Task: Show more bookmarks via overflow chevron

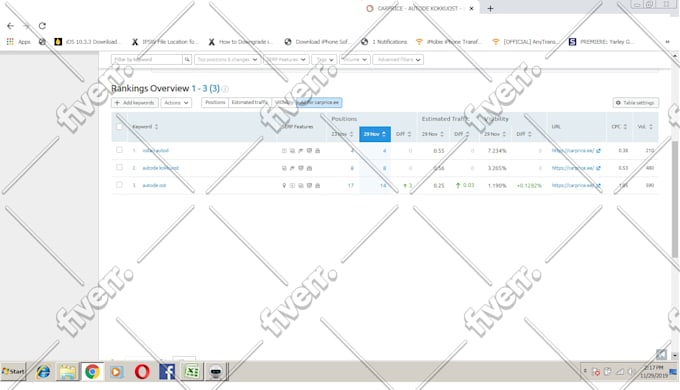Action: [667, 42]
